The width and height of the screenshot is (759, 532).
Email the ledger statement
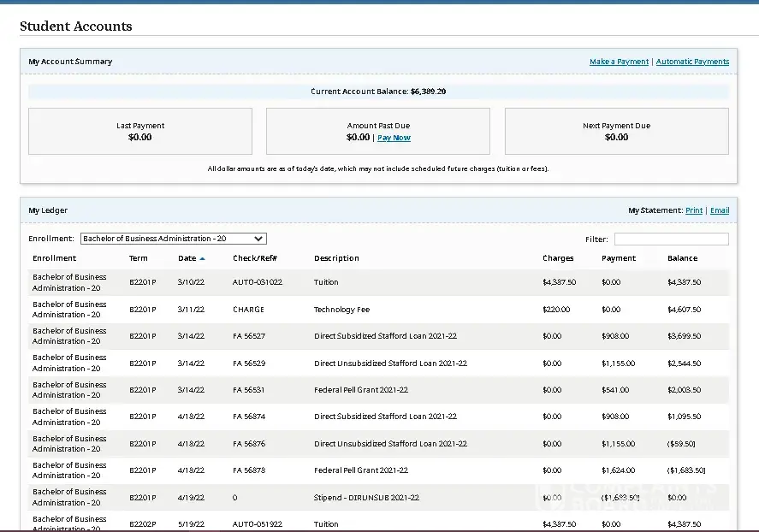(x=719, y=210)
